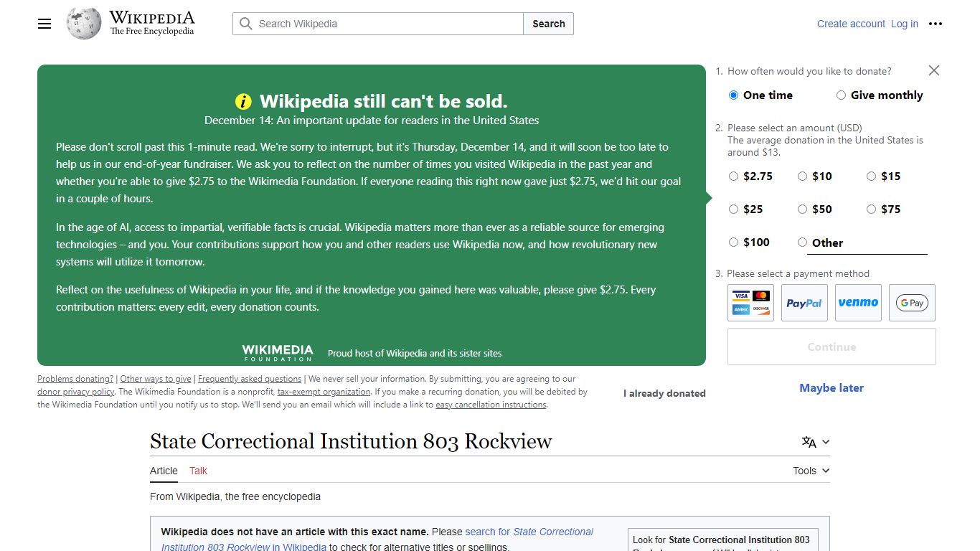Click the Wikipedia globe logo
This screenshot has width=980, height=551.
pos(84,24)
